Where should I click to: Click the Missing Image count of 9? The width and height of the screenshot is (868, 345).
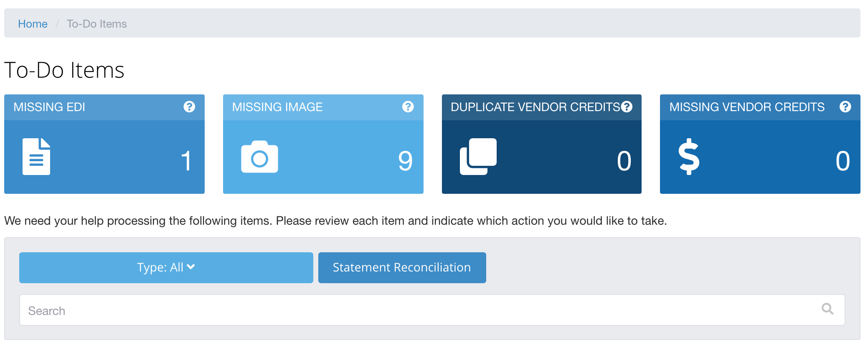tap(405, 161)
